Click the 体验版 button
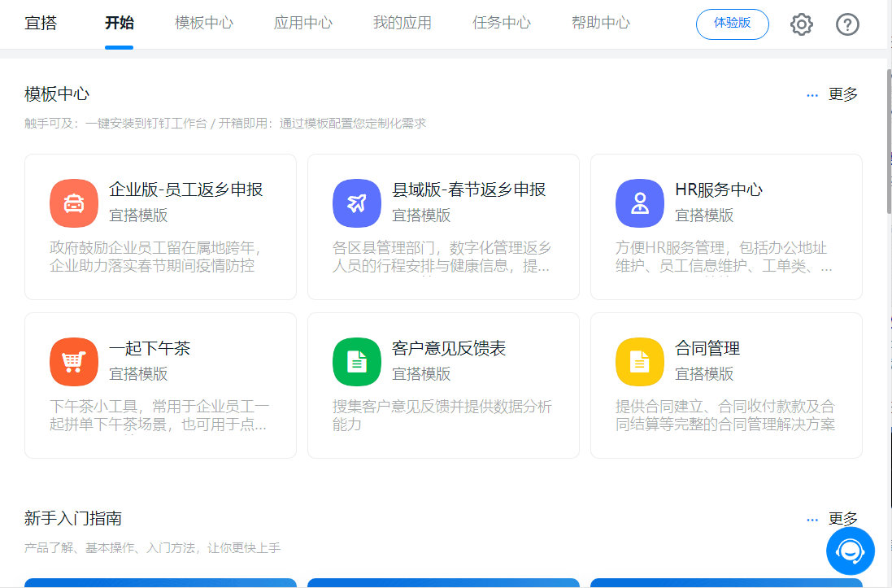 click(x=732, y=24)
